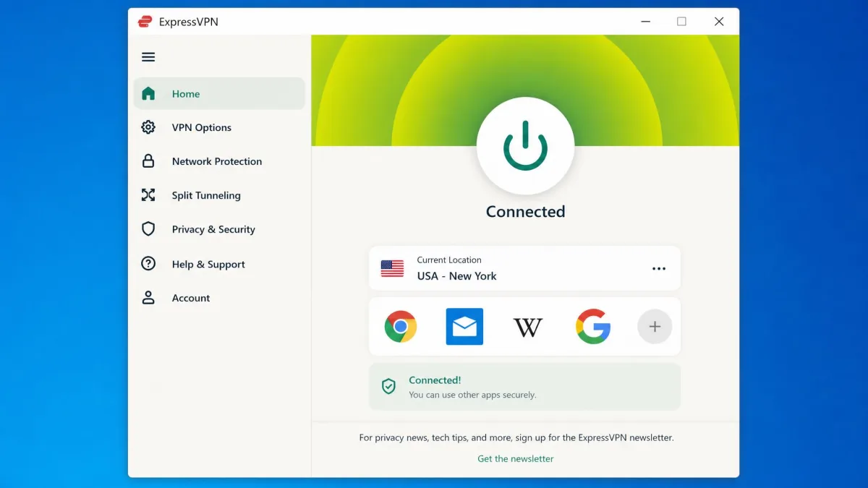The height and width of the screenshot is (488, 868).
Task: Click the Current Location label
Action: (449, 260)
